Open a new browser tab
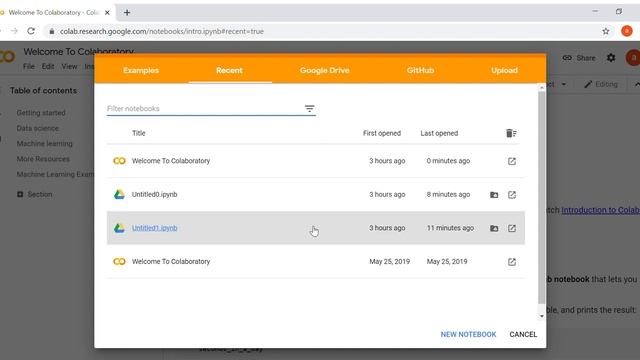Viewport: 640px width, 360px height. [127, 13]
